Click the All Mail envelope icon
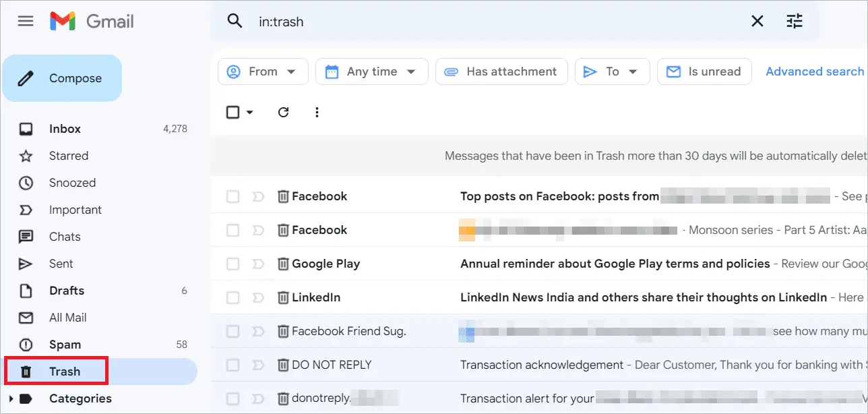This screenshot has width=868, height=414. (26, 318)
